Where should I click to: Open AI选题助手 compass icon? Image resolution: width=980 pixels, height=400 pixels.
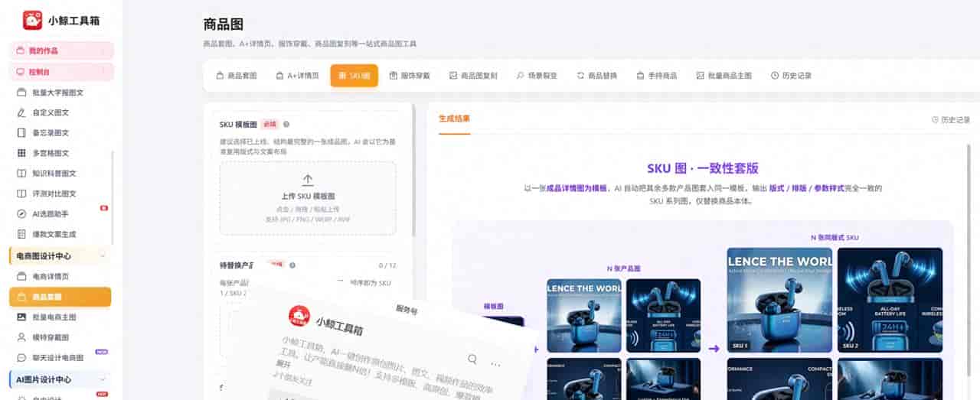point(21,214)
